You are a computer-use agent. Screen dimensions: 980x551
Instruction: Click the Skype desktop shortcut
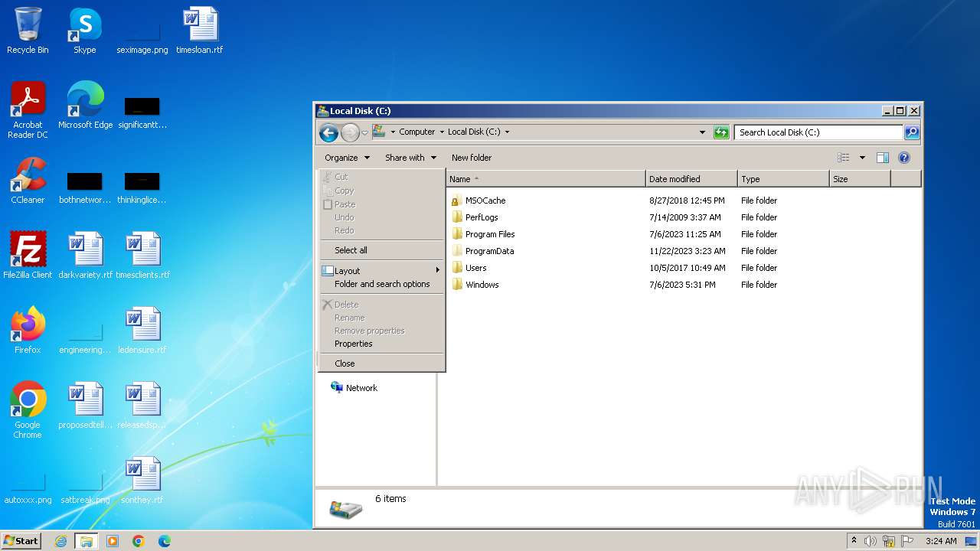point(85,31)
